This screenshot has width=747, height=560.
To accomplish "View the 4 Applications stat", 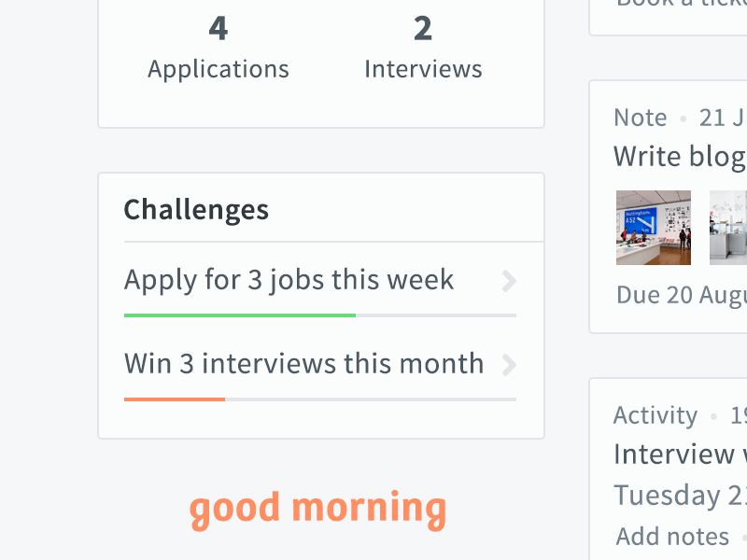I will pyautogui.click(x=218, y=48).
